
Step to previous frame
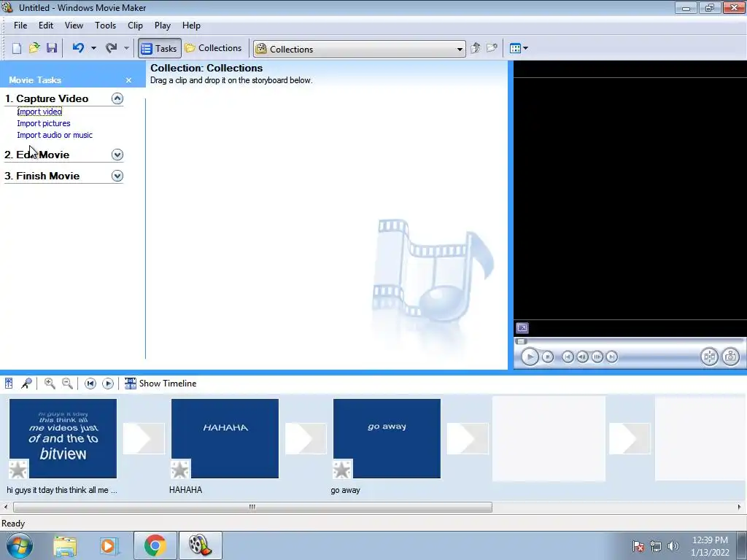(582, 357)
